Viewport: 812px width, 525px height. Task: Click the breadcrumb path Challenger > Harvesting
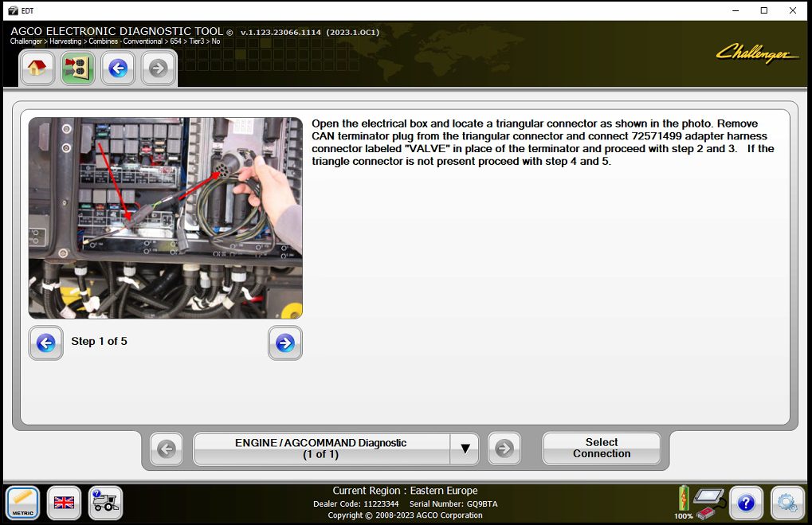(x=45, y=41)
